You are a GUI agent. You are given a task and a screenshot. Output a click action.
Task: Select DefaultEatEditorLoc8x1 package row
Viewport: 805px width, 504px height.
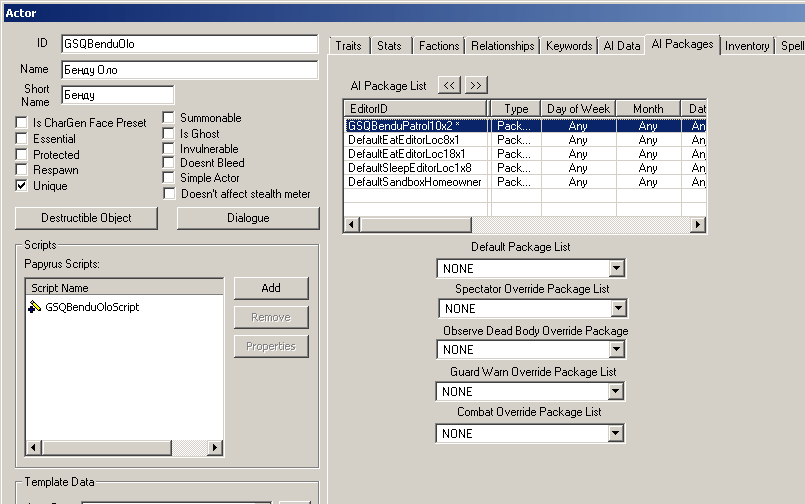coord(525,140)
